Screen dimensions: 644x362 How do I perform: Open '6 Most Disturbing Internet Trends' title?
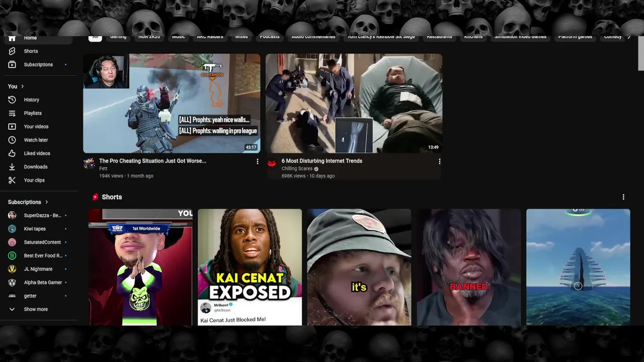[x=322, y=161]
